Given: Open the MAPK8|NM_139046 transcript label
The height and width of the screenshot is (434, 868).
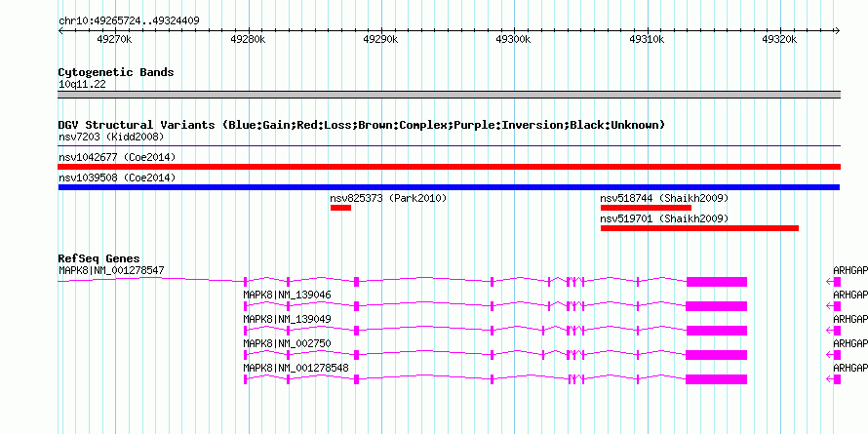Looking at the screenshot, I should point(288,296).
